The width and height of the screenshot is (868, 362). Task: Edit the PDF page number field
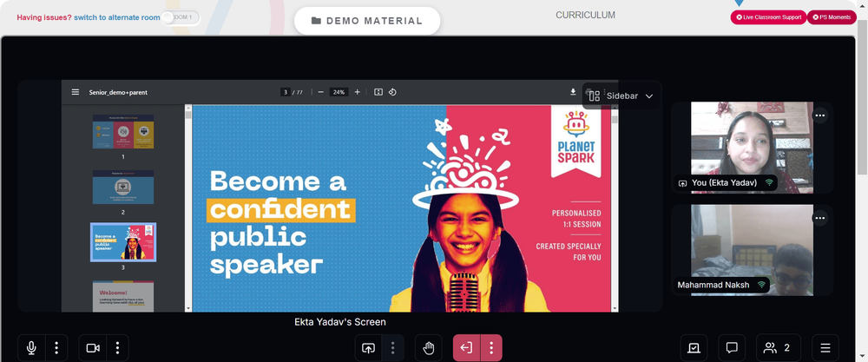pyautogui.click(x=285, y=92)
